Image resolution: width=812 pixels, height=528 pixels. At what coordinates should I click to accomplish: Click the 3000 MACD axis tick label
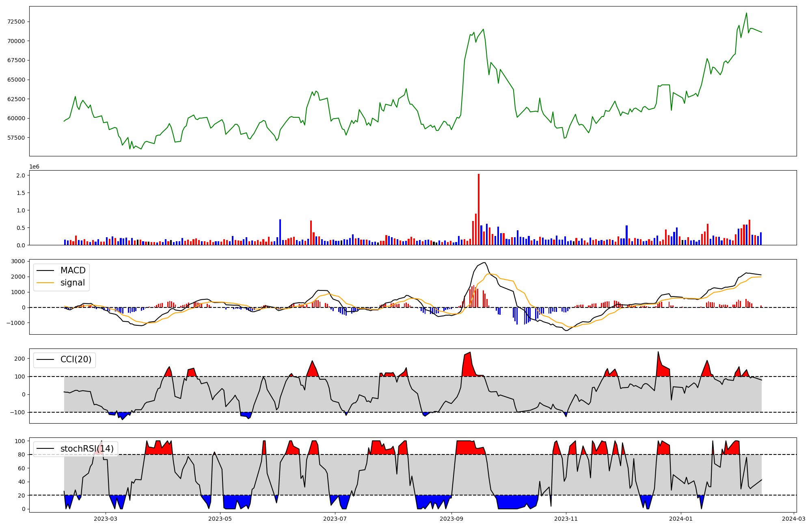tap(18, 261)
